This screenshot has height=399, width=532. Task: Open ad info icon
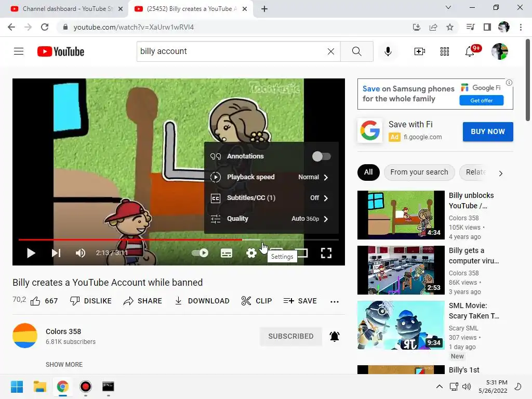click(509, 83)
